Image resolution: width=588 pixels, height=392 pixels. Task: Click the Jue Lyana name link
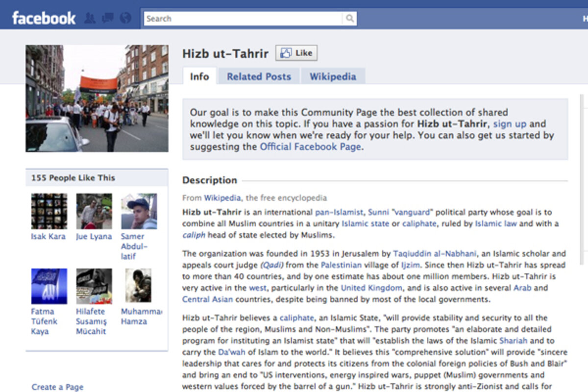pyautogui.click(x=94, y=237)
